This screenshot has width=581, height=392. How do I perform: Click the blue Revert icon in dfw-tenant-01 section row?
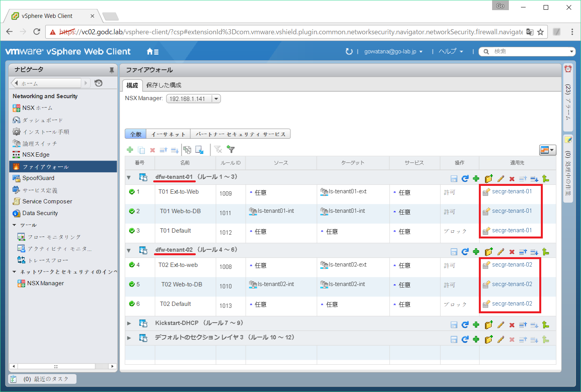point(465,178)
